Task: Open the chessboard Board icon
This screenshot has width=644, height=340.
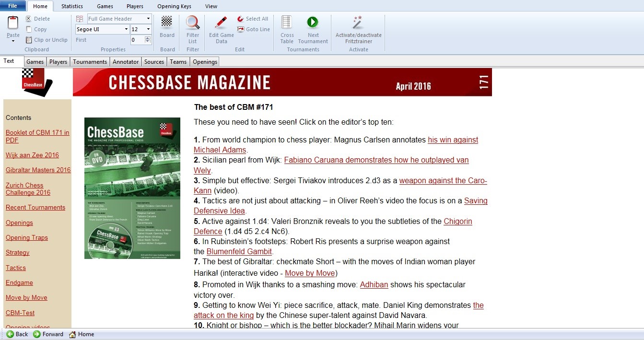Action: [166, 22]
